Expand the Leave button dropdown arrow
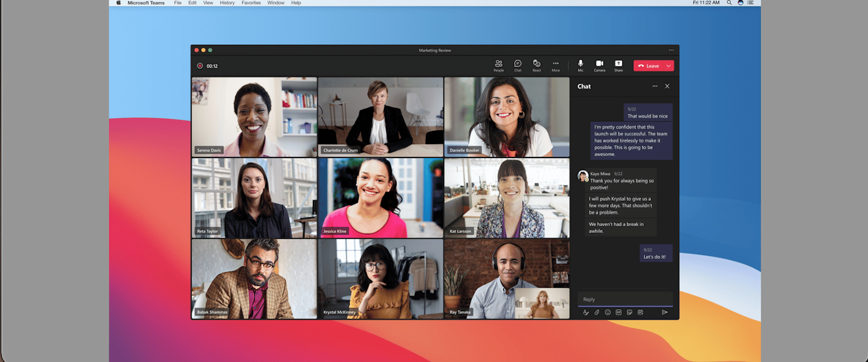This screenshot has height=362, width=868. (x=668, y=66)
